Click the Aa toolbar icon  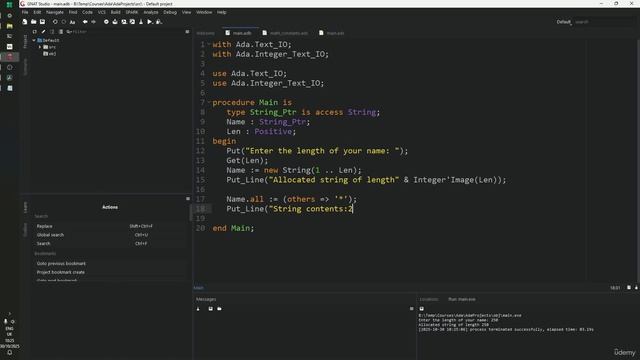pyautogui.click(x=72, y=22)
